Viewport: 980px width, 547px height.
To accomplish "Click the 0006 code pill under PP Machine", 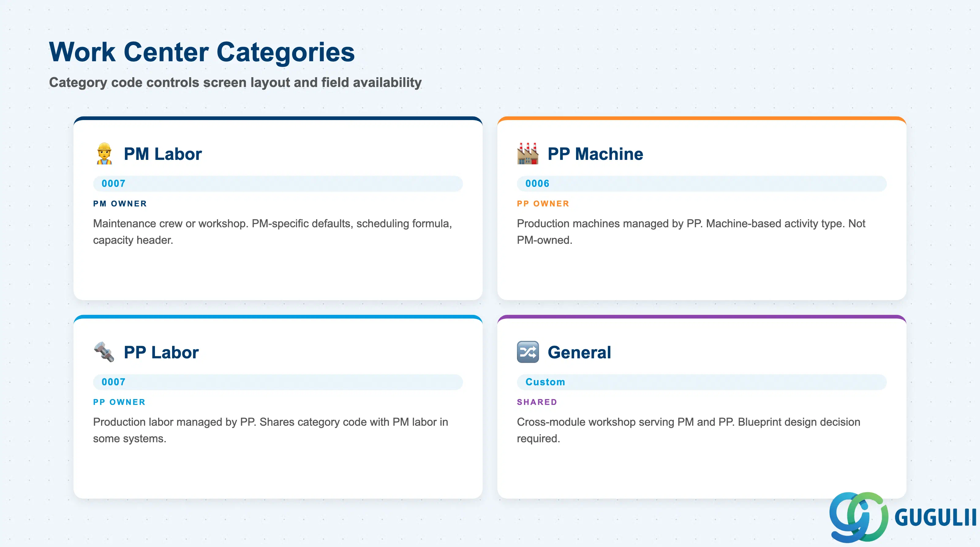I will (x=702, y=184).
